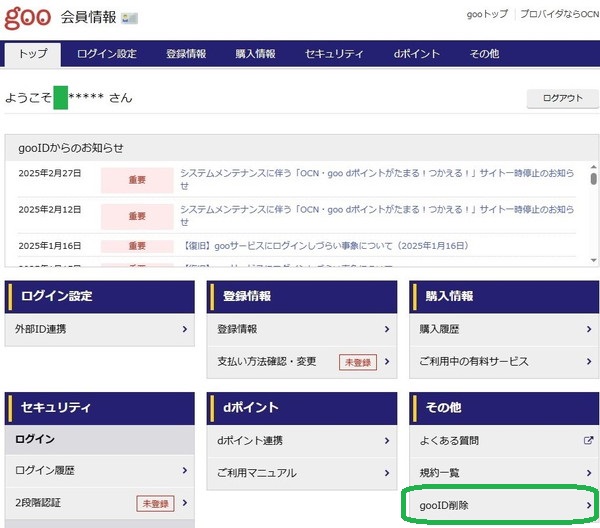
Task: Click chevron on ご利用マニュアル row
Action: 387,473
